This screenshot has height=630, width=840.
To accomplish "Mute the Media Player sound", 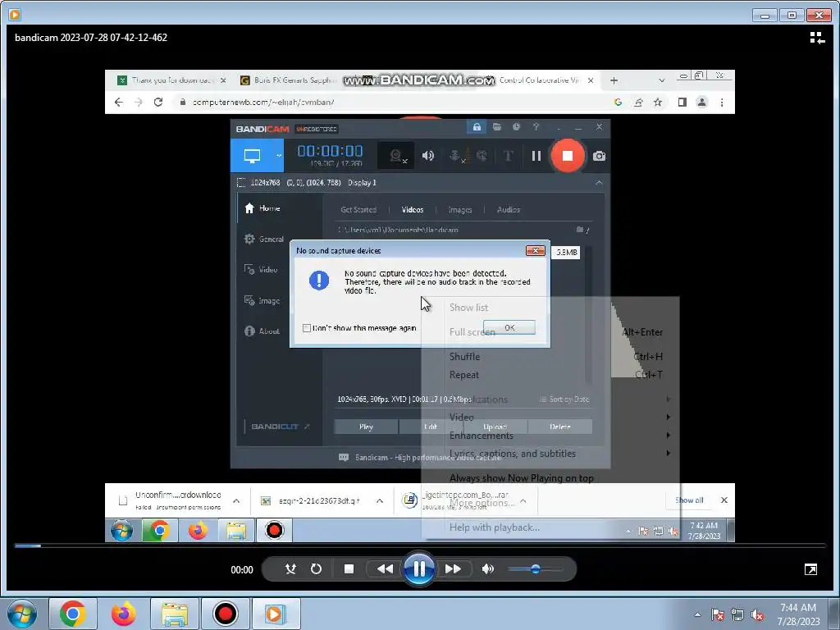I will pyautogui.click(x=487, y=569).
